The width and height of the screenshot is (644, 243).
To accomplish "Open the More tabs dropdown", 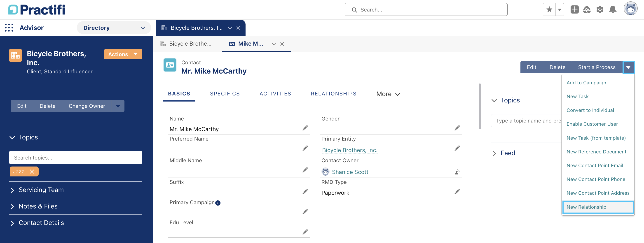I will click(x=388, y=94).
